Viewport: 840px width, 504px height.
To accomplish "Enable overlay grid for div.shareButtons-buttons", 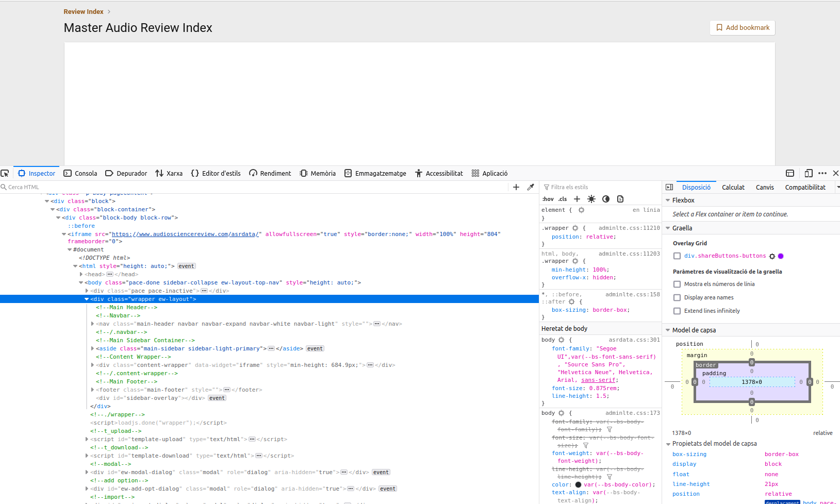I will [x=677, y=256].
